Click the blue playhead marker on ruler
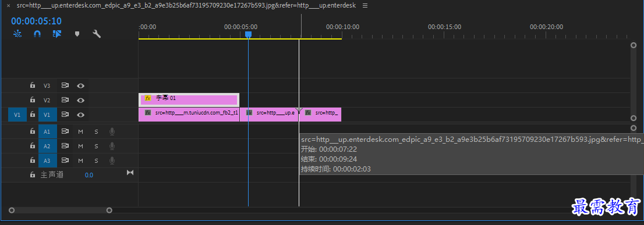Screen dimensions: 644x225 pyautogui.click(x=248, y=35)
